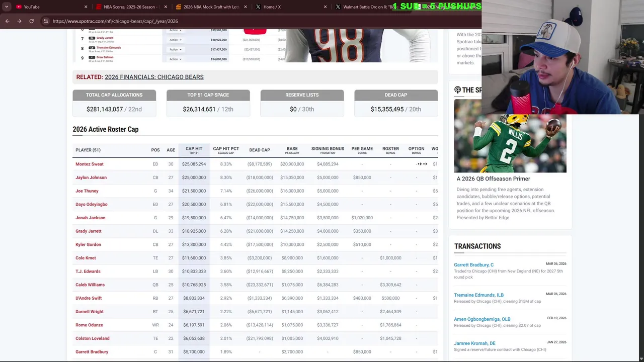Screen dimensions: 644x362
Task: Sort table by Signing Bonus column
Action: coord(328,150)
